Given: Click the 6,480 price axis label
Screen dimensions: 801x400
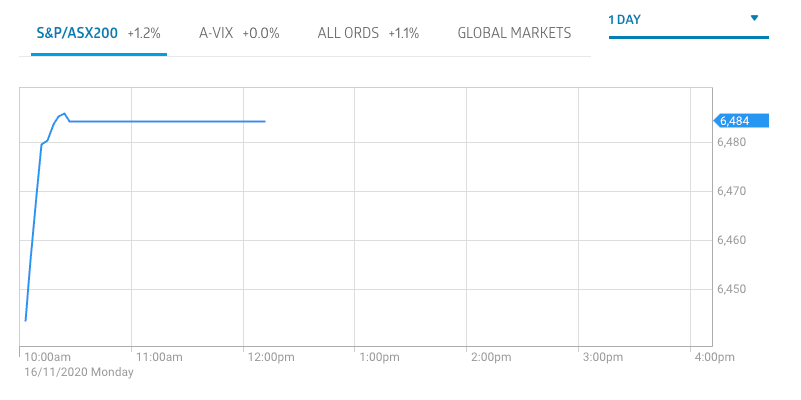Looking at the screenshot, I should point(731,143).
